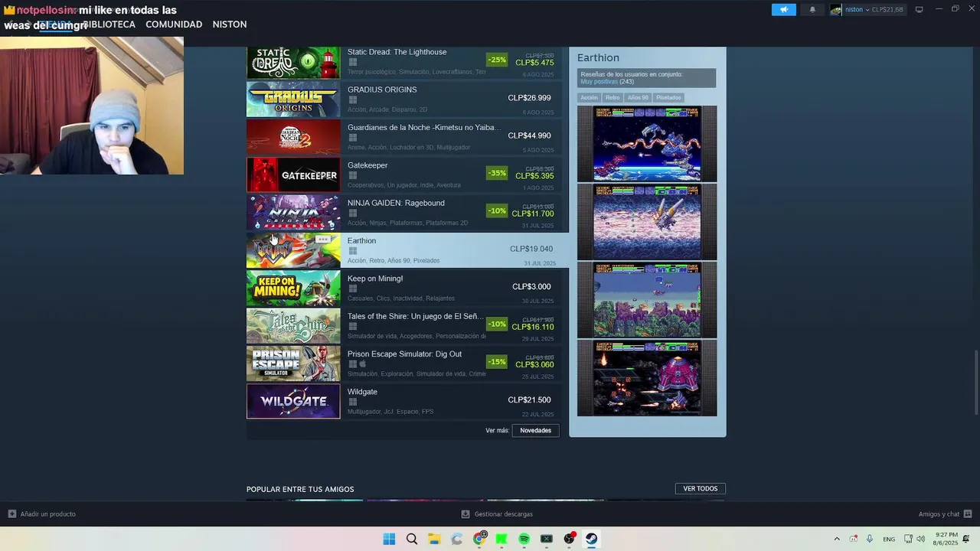Click the CLP$26.999 price
Viewport: 980px width, 551px height.
tap(529, 98)
